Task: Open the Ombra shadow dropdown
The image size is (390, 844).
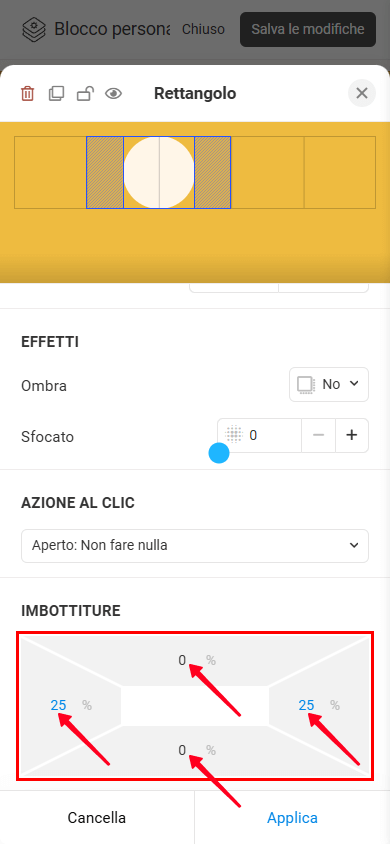Action: (329, 384)
